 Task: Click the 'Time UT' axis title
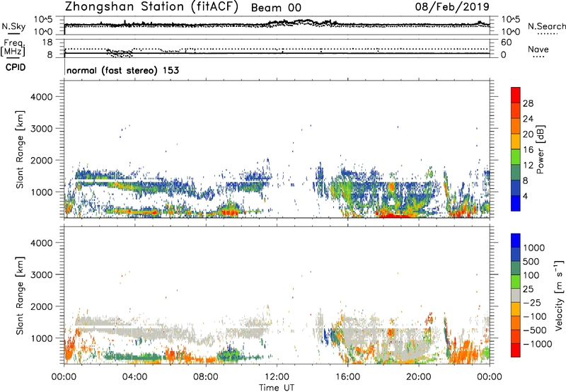277,388
